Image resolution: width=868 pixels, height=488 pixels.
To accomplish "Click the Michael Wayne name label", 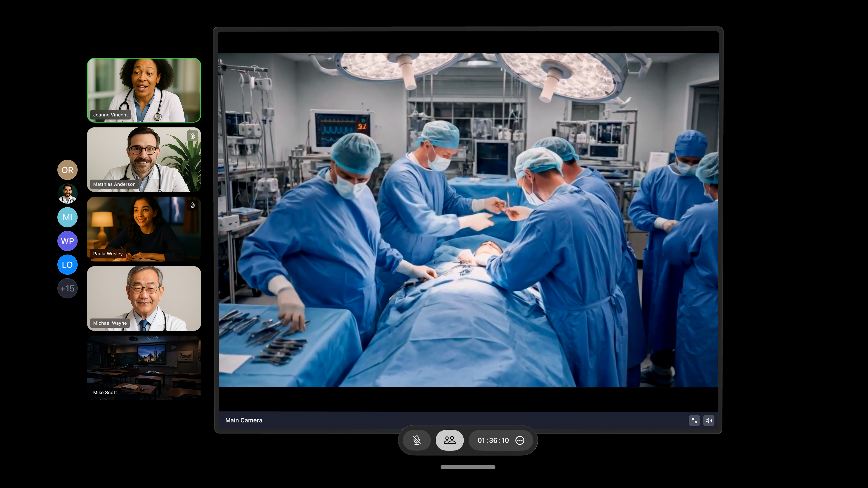I will (110, 323).
